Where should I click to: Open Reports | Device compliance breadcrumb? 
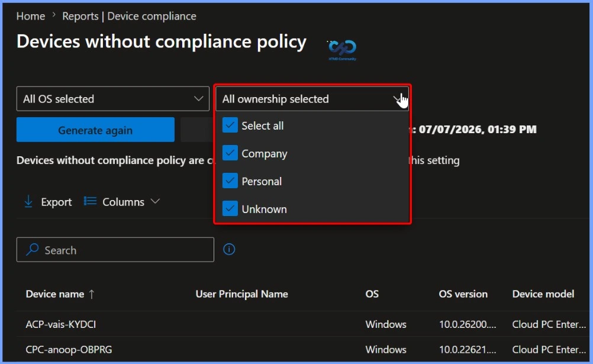129,16
